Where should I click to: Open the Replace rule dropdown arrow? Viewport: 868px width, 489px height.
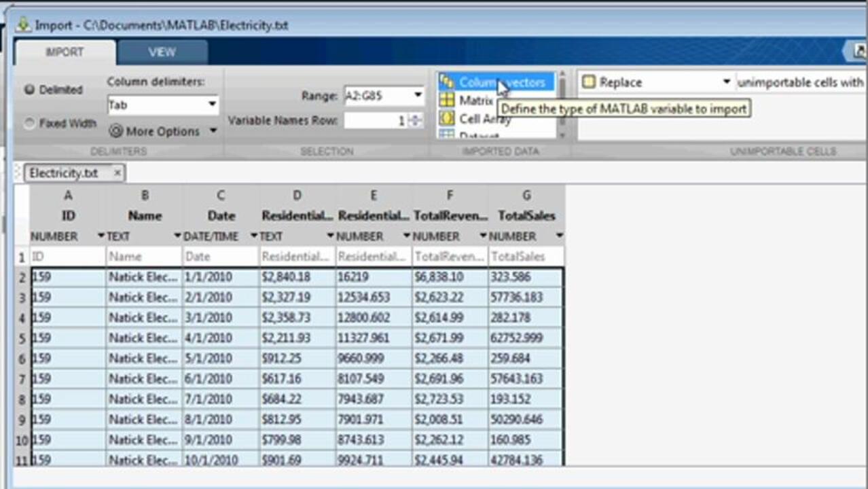(726, 82)
